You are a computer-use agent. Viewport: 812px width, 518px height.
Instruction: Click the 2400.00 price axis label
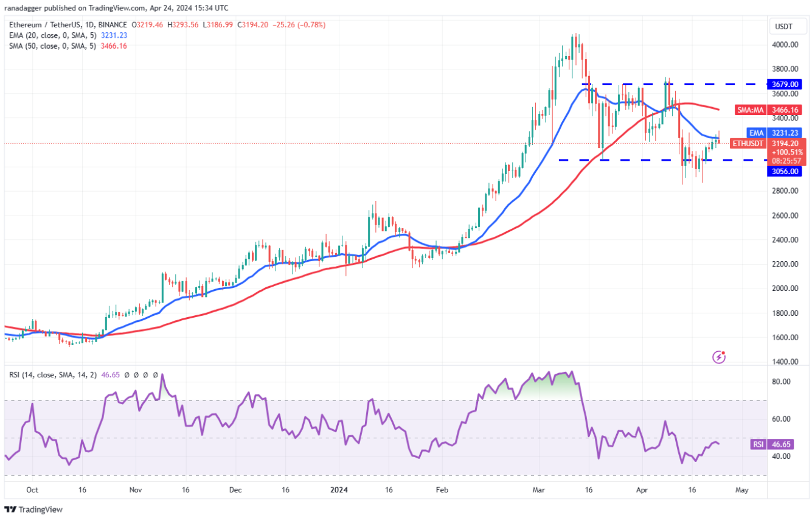(x=786, y=240)
